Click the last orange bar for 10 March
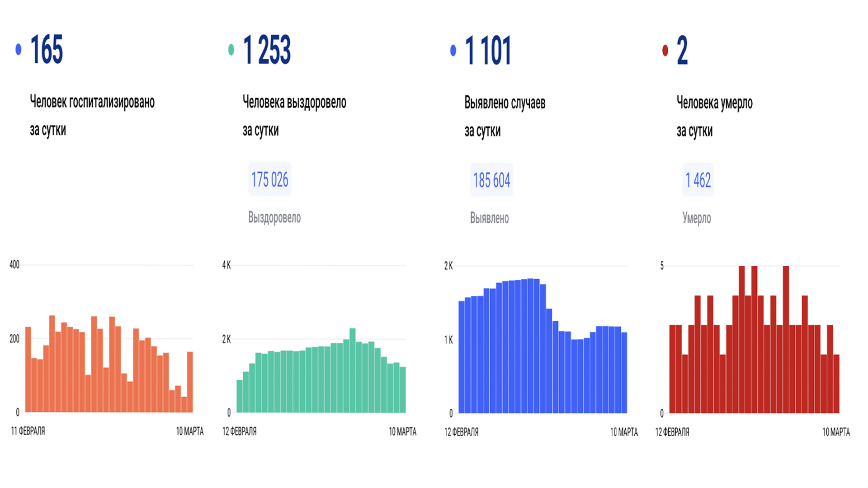 (190, 382)
